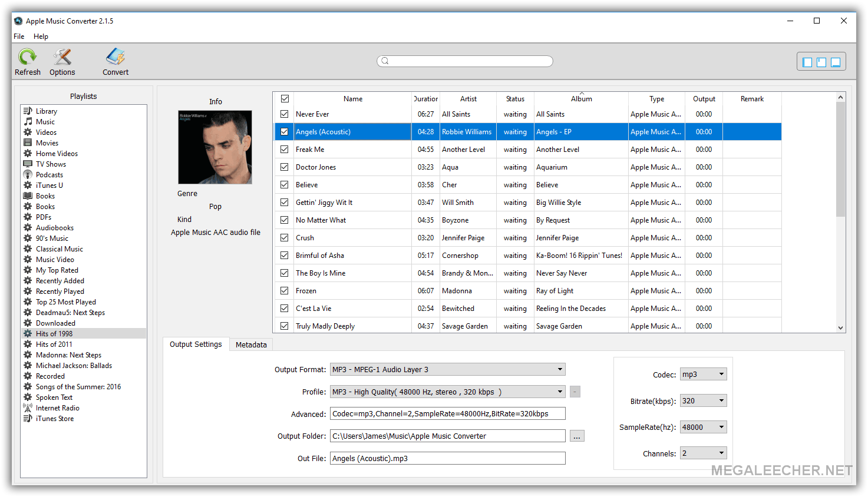Select the Music note playlist icon
The width and height of the screenshot is (868, 497).
coord(28,122)
